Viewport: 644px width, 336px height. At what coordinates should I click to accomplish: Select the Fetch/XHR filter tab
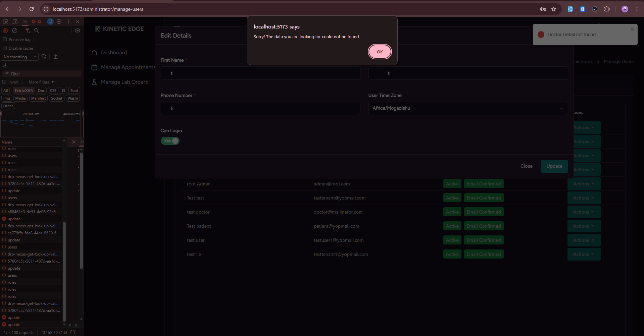pos(23,91)
